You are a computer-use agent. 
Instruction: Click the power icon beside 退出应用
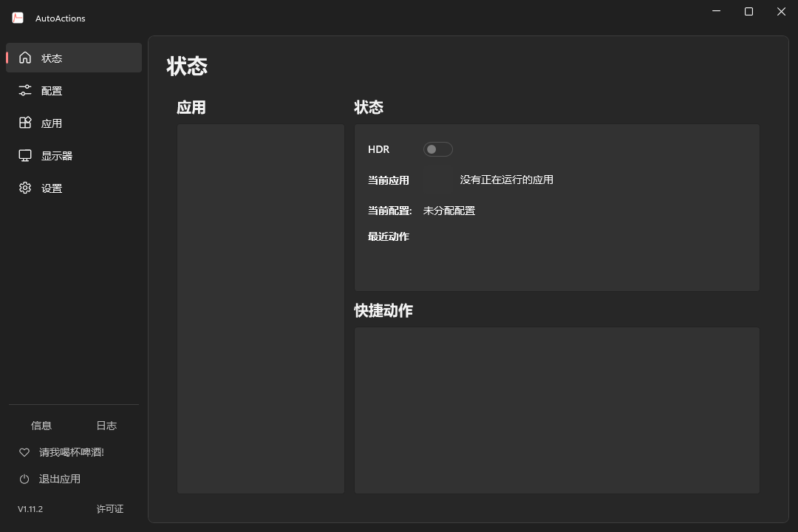point(24,479)
